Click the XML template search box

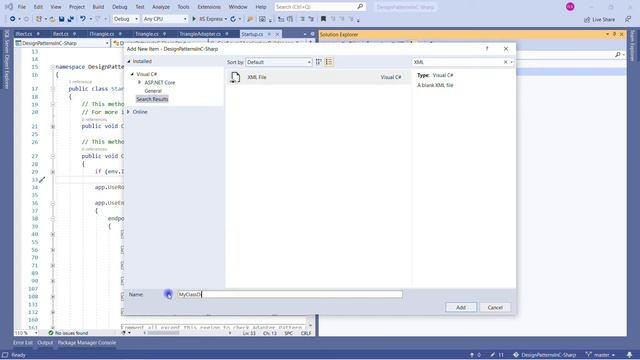457,62
